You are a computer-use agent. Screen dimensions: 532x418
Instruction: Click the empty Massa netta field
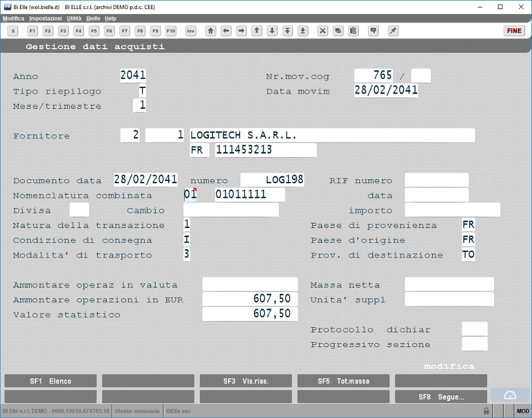click(449, 284)
